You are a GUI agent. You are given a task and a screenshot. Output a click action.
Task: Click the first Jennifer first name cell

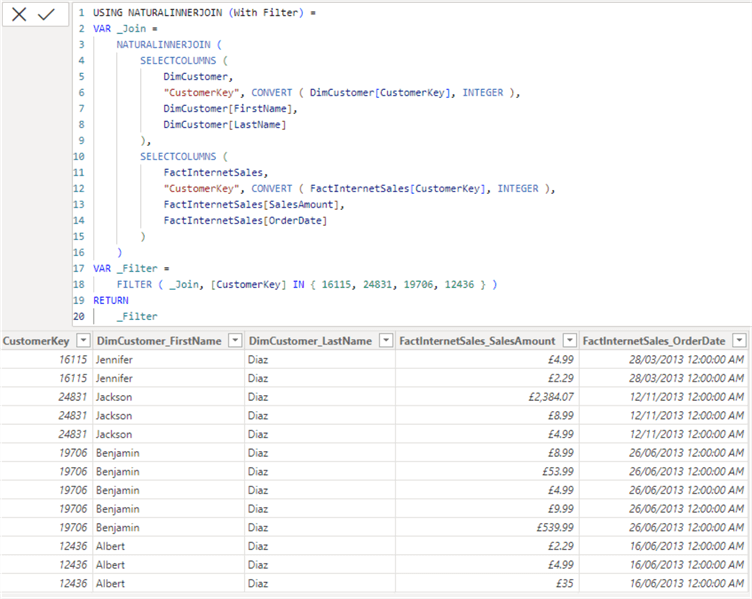(168, 360)
